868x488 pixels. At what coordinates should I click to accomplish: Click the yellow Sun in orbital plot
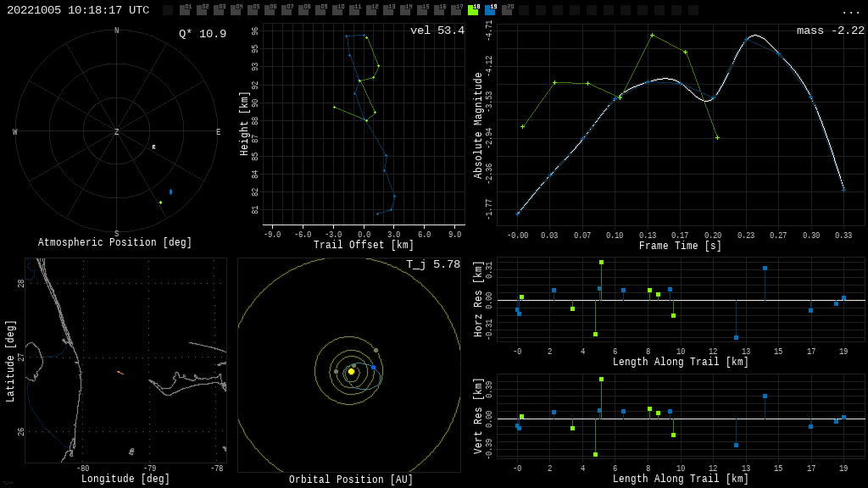(x=351, y=371)
